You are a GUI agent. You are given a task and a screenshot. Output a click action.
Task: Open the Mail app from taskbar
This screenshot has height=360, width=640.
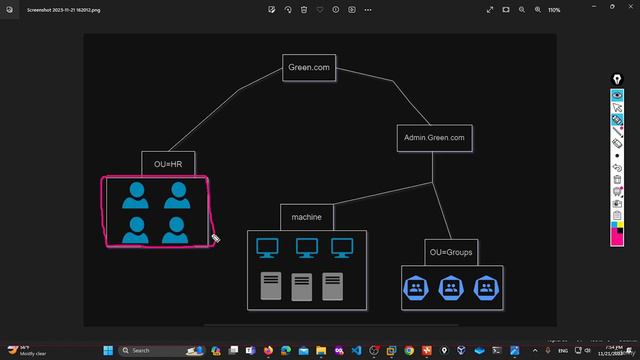point(303,350)
